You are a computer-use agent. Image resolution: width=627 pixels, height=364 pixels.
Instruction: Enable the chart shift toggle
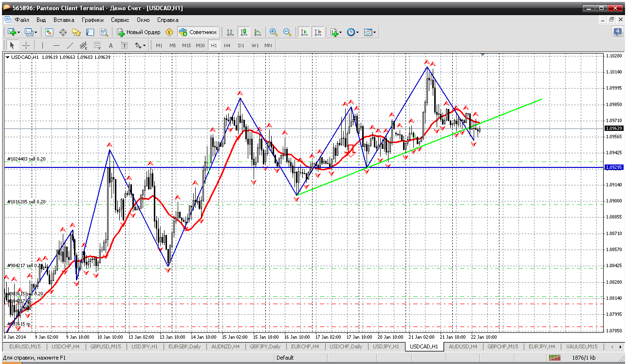tap(318, 32)
